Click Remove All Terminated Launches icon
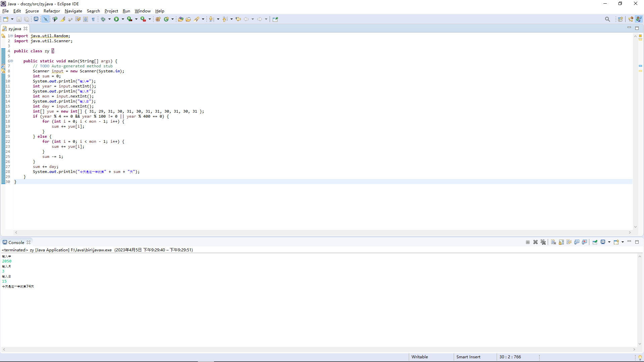The height and width of the screenshot is (362, 644). [x=543, y=242]
